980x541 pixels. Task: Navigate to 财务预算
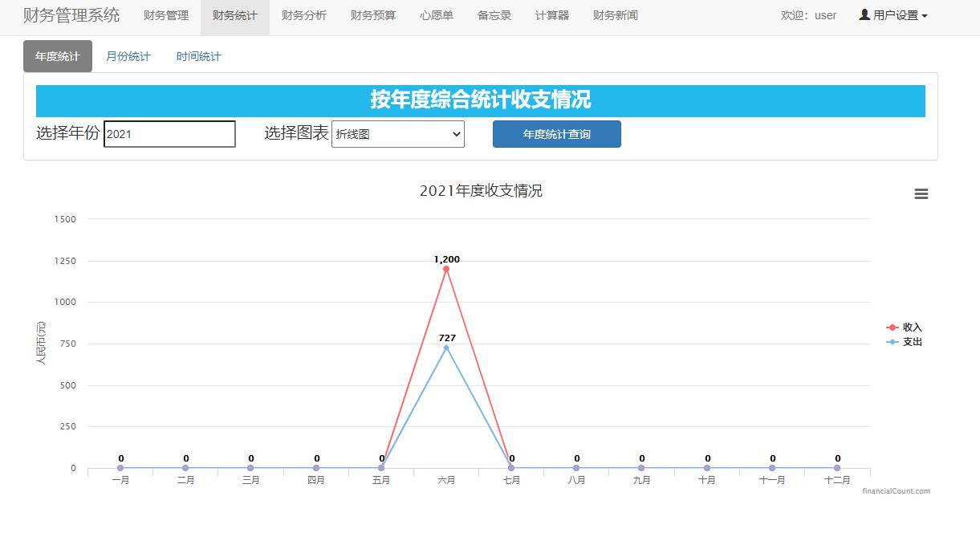pyautogui.click(x=372, y=14)
